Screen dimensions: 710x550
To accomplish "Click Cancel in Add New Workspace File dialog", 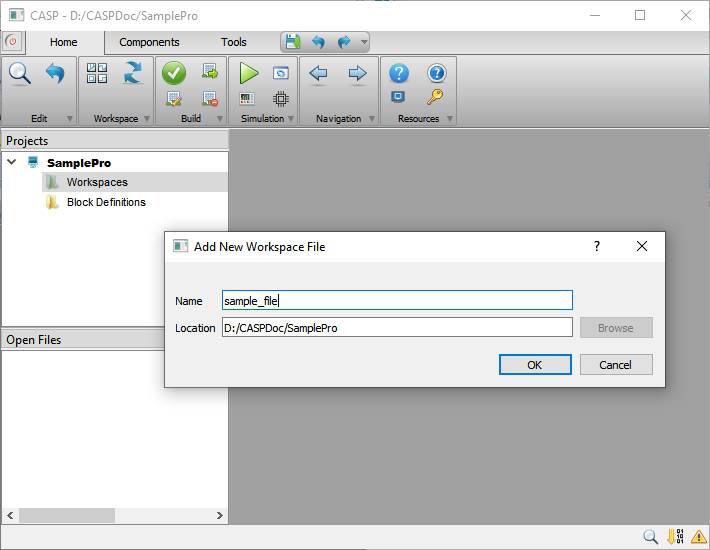I will point(616,365).
